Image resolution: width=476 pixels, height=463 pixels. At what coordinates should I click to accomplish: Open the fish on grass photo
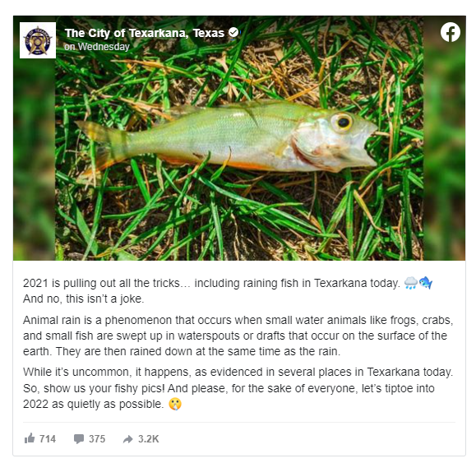tap(239, 138)
